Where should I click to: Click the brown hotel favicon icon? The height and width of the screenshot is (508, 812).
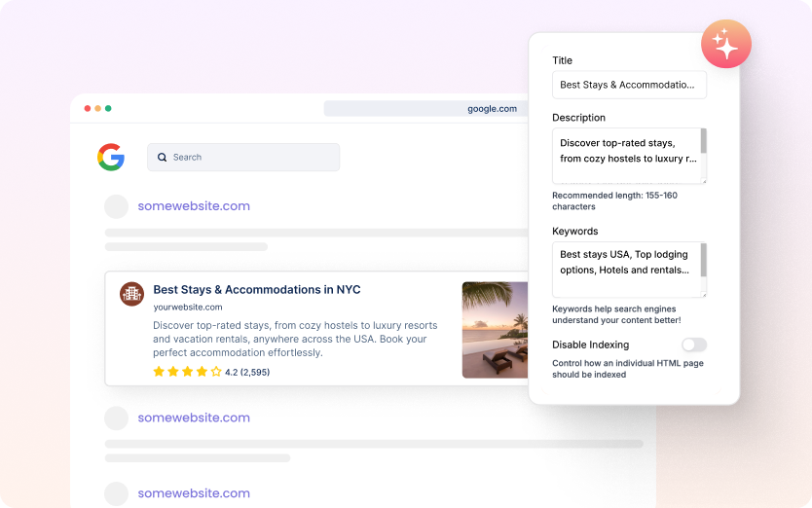coord(131,294)
